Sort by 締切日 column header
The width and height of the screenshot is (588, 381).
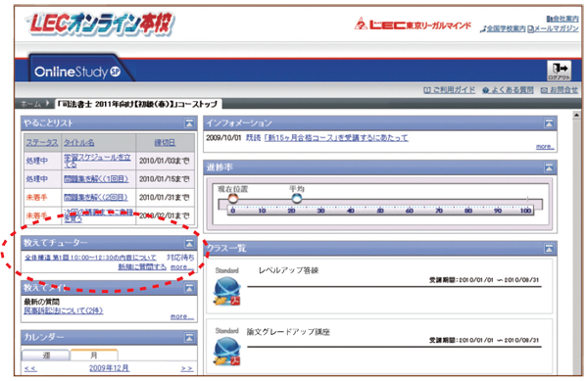[x=165, y=143]
